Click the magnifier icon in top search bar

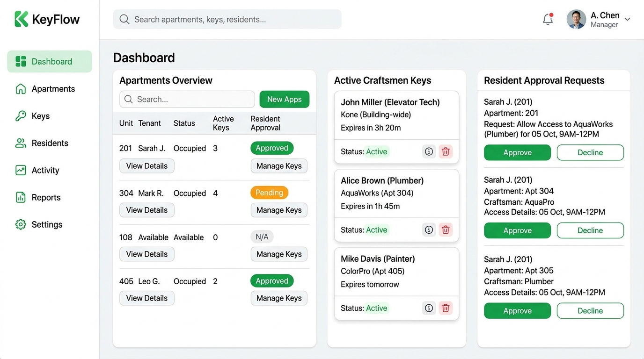coord(124,19)
